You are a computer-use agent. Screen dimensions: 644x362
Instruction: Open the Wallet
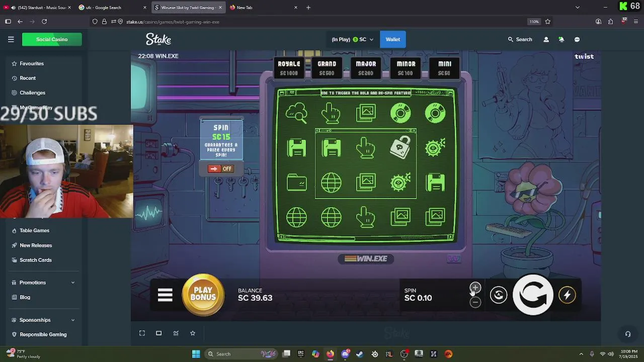click(x=393, y=39)
